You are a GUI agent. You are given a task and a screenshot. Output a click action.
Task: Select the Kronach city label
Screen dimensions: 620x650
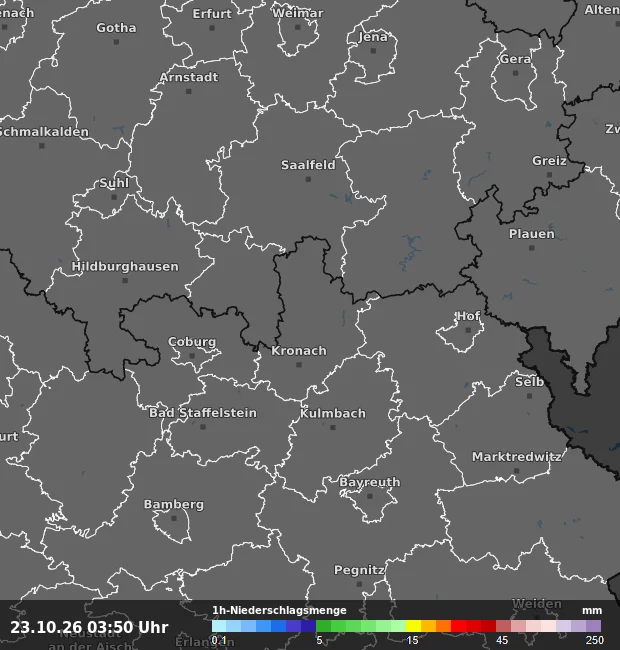[x=299, y=351]
